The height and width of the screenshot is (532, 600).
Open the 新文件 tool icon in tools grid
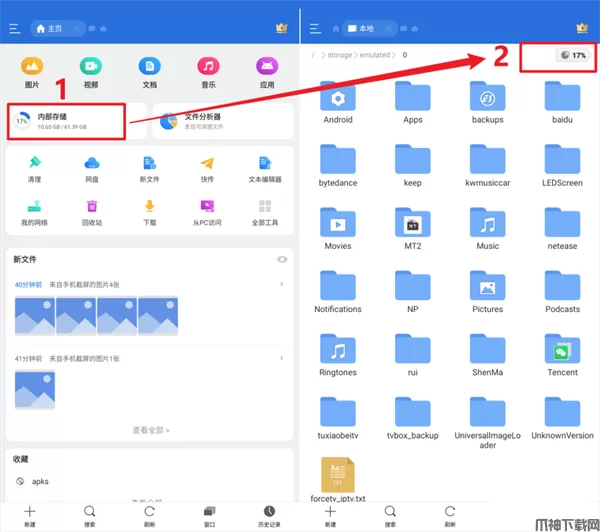[x=149, y=169]
